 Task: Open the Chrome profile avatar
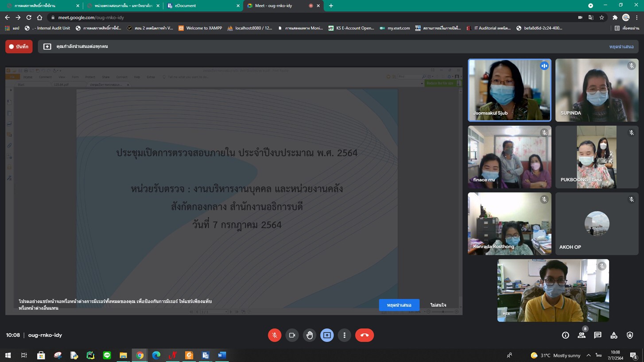click(x=626, y=17)
